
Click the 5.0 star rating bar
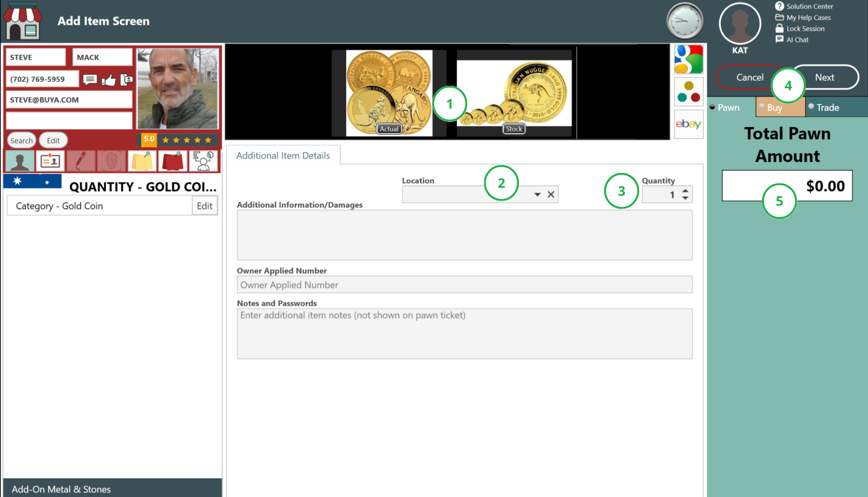177,140
